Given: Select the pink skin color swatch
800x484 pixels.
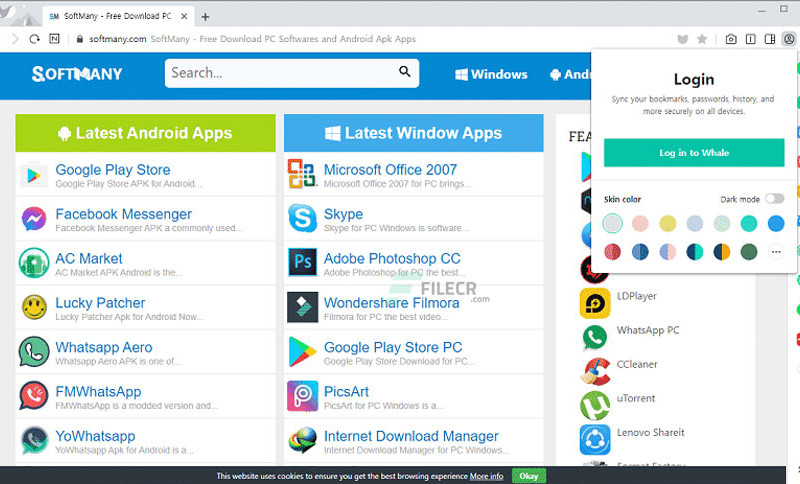Looking at the screenshot, I should [640, 223].
